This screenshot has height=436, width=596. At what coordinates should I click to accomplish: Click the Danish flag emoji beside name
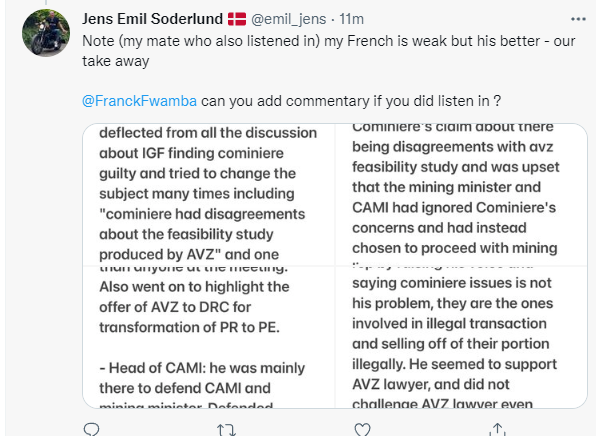click(x=237, y=19)
